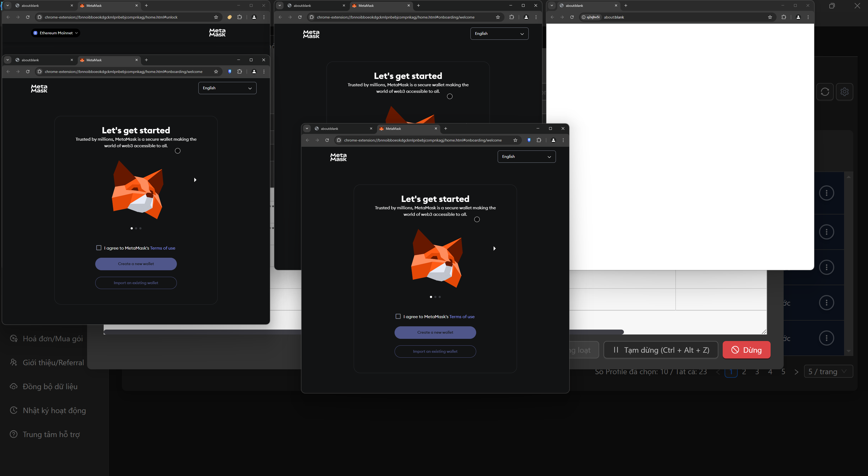This screenshot has width=868, height=476.
Task: Bookmark page with star icon in front window
Action: pyautogui.click(x=515, y=140)
